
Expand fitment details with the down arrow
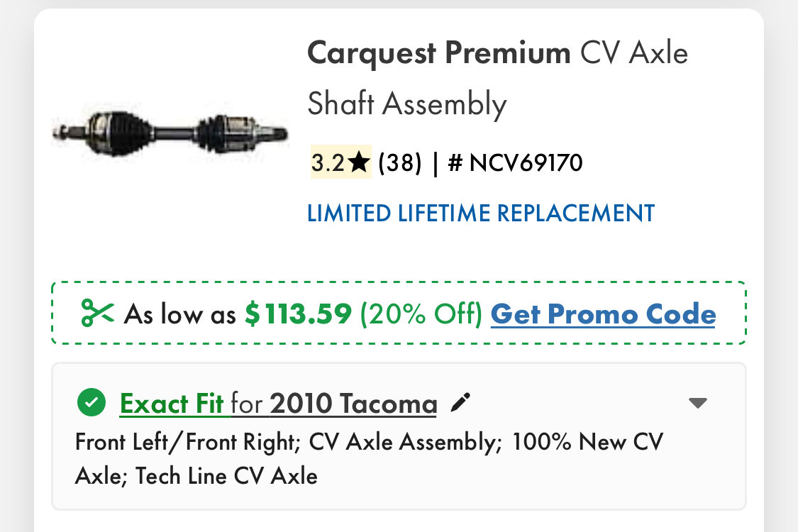(698, 403)
